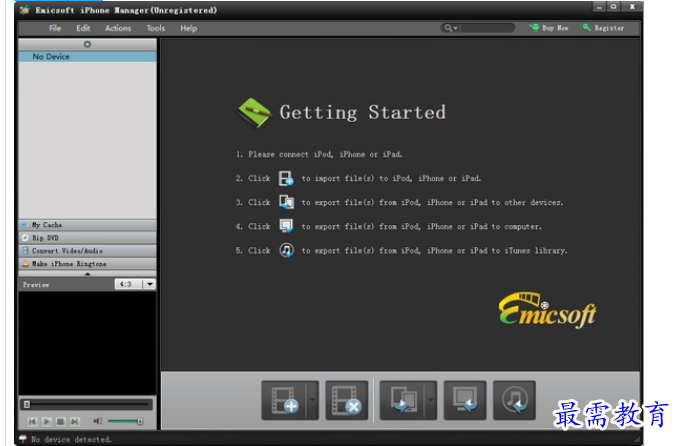Click the export devices icon in step 3
The image size is (677, 446).
pos(286,202)
